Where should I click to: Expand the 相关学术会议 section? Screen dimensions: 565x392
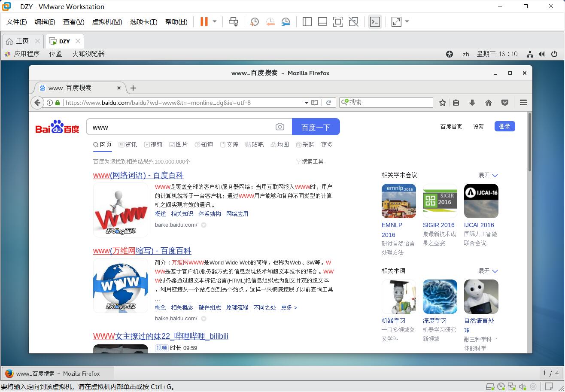(x=488, y=175)
